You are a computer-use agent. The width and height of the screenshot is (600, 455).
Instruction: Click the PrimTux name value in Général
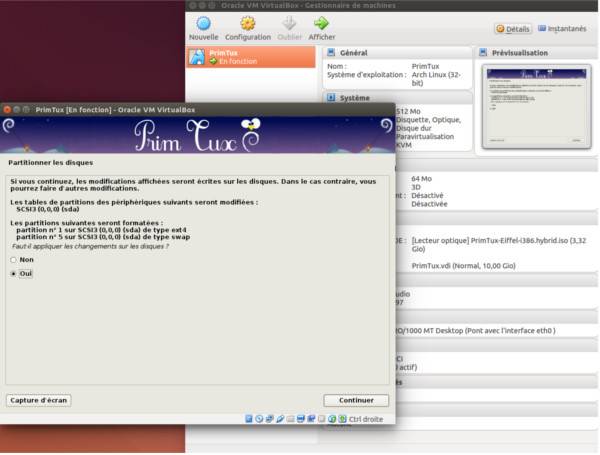(426, 66)
